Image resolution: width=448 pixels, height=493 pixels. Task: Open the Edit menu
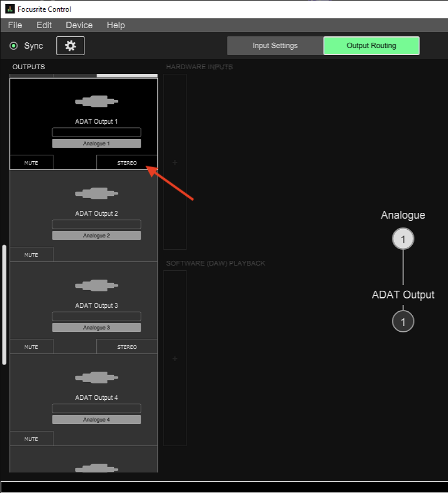44,25
